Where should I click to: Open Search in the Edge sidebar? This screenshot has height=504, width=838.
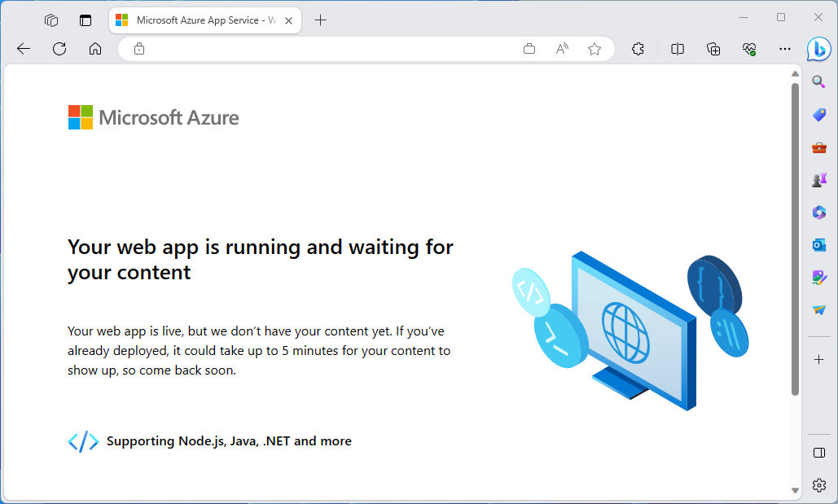pos(818,81)
